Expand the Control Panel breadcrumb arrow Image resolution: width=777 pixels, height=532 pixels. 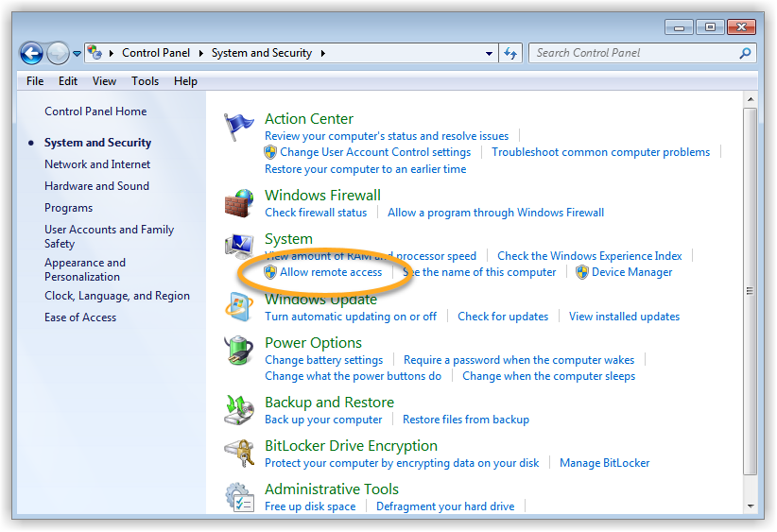pos(200,54)
